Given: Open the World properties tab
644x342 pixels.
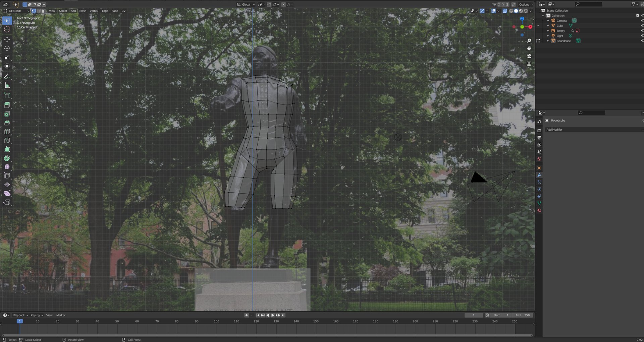Looking at the screenshot, I should point(539,159).
